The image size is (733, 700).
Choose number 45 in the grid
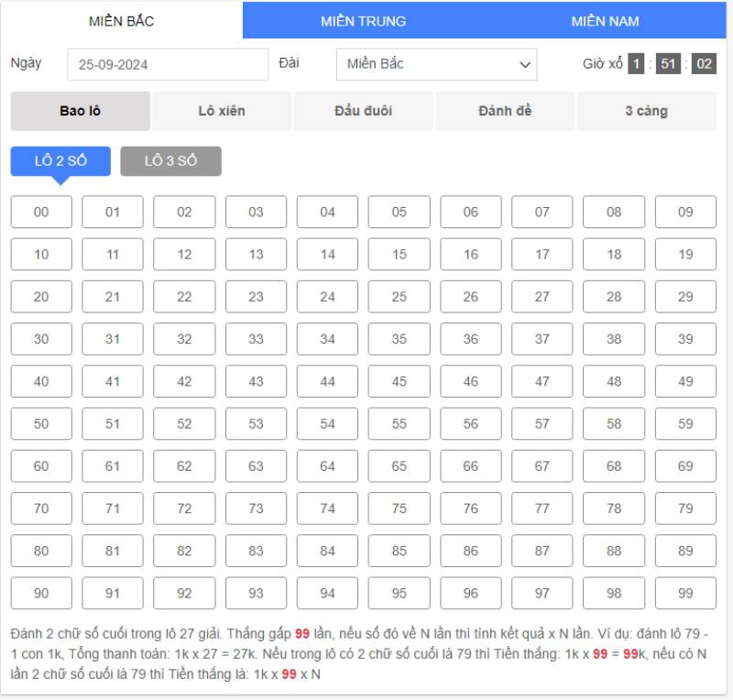click(x=399, y=381)
